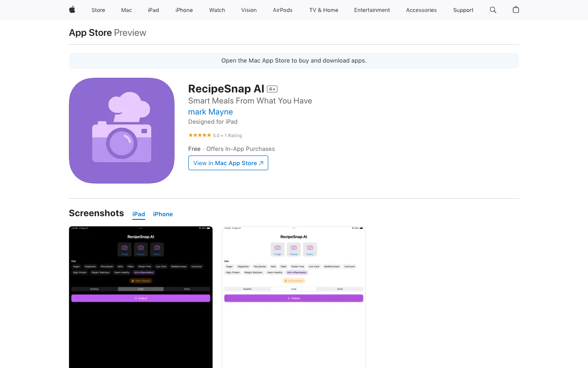Open the iPhone nav menu item

point(184,10)
